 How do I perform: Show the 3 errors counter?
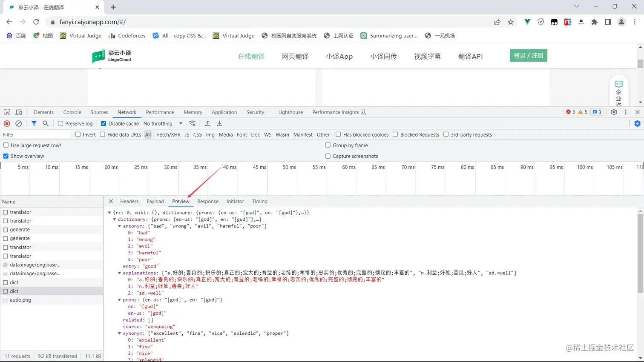[570, 112]
